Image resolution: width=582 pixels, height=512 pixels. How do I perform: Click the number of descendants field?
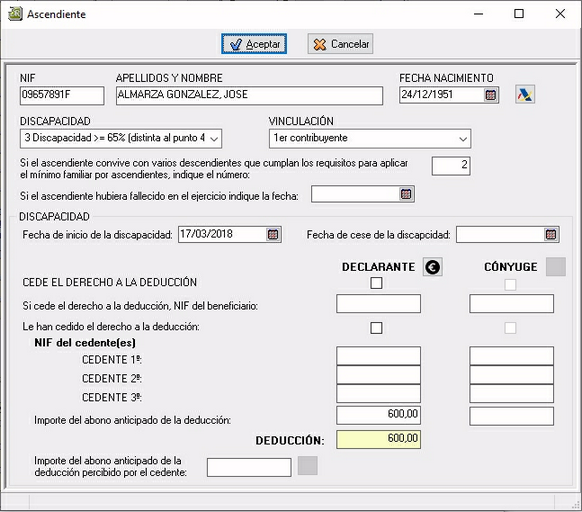(x=451, y=166)
